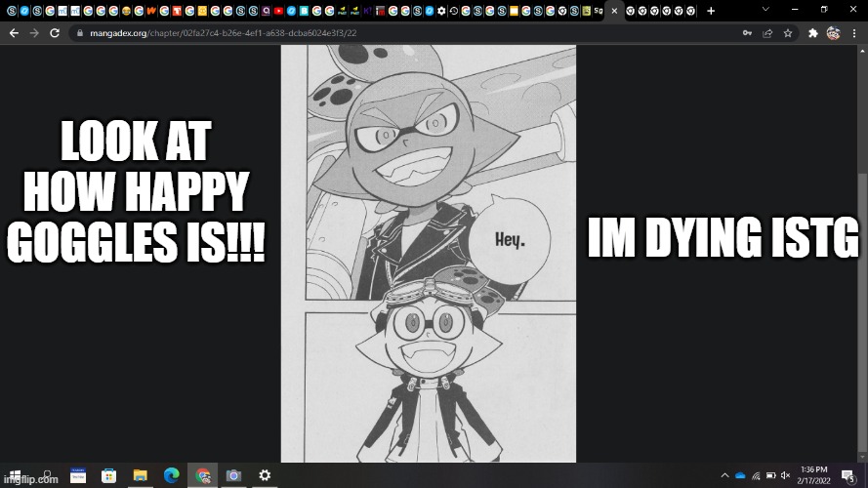Screen dimensions: 868x488
Task: Open the pinned app left of Microsoft Store
Action: [77, 475]
